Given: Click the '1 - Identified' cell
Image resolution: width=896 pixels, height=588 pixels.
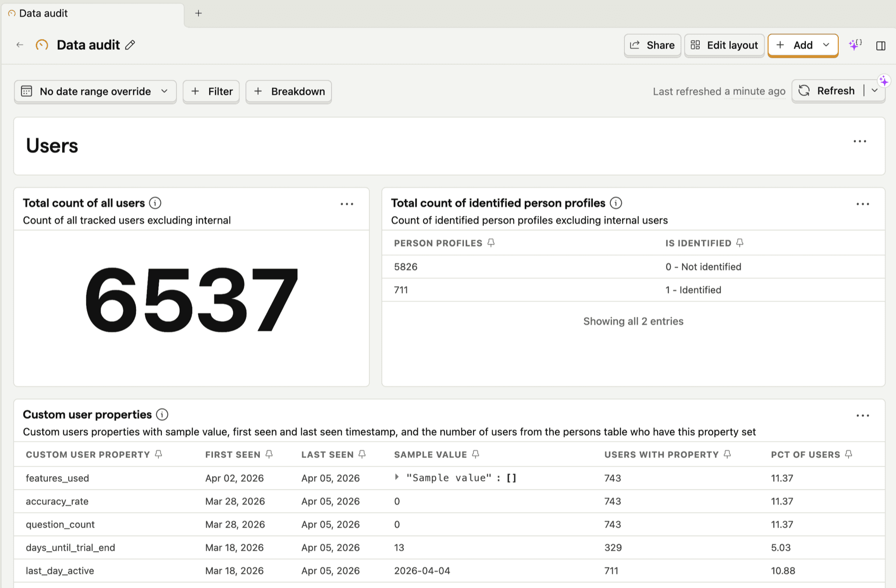Looking at the screenshot, I should 693,290.
